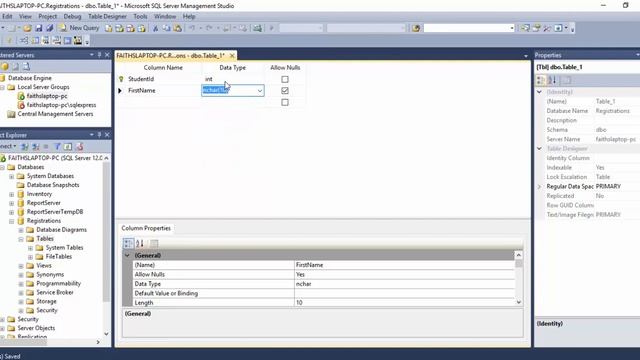Select the Programmability folder
Viewport: 640px width, 360px height.
click(x=58, y=284)
